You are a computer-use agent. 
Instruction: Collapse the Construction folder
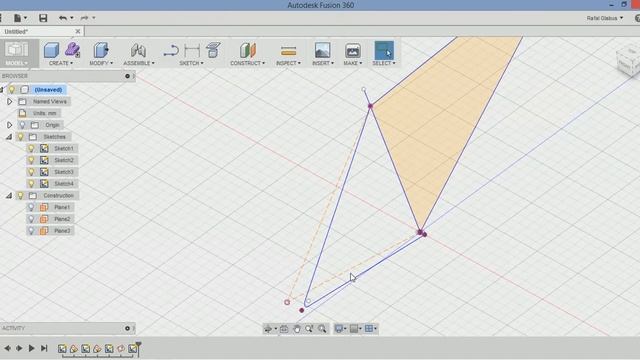9,196
